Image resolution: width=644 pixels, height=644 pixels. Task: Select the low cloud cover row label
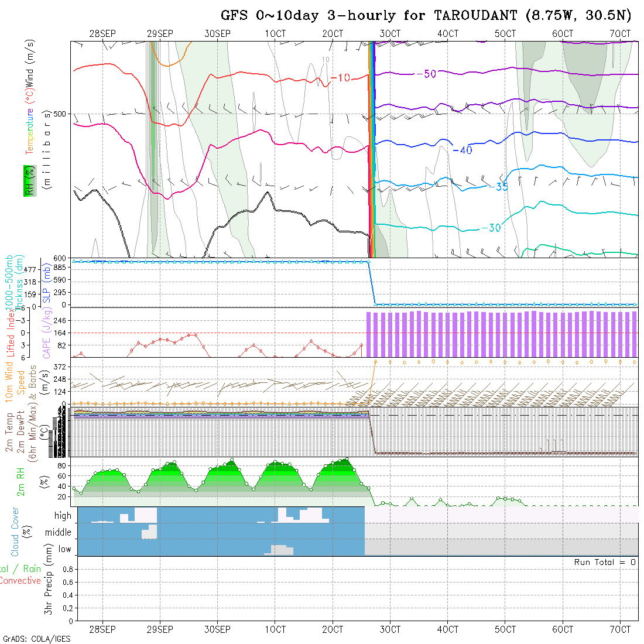[64, 549]
